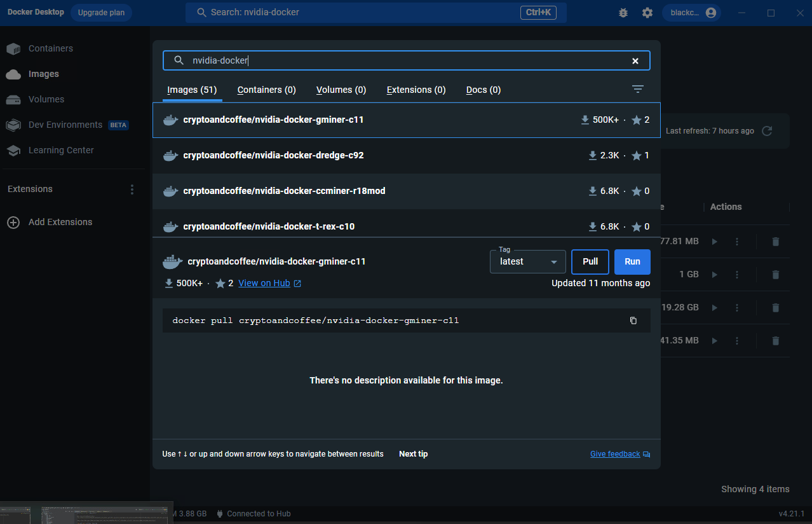The image size is (812, 524).
Task: Open more actions for the 77.81 MB image
Action: point(736,241)
